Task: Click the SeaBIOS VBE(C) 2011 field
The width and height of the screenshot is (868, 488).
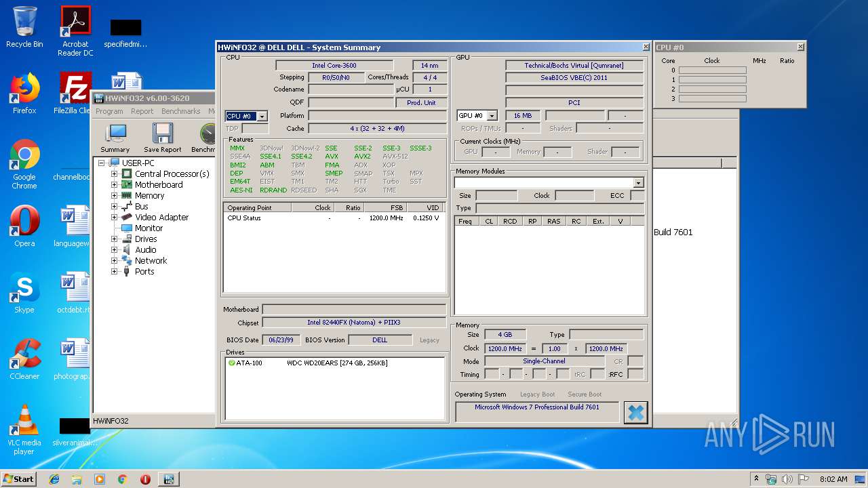Action: [x=574, y=78]
